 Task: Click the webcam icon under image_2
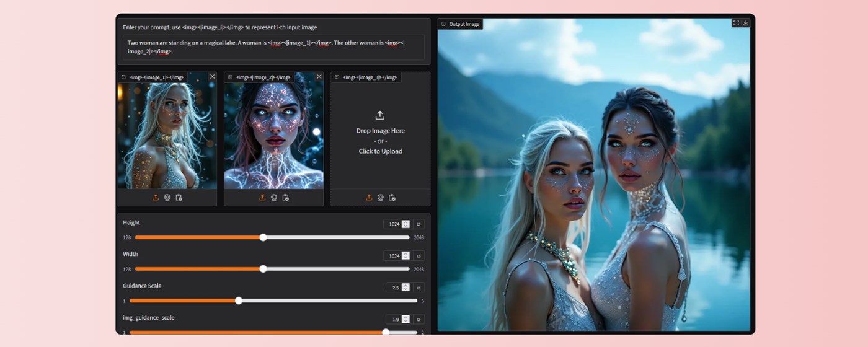[x=274, y=198]
